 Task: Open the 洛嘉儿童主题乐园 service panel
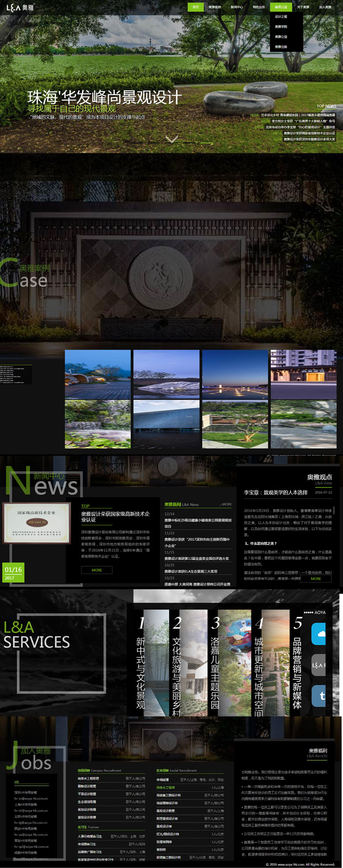220,662
